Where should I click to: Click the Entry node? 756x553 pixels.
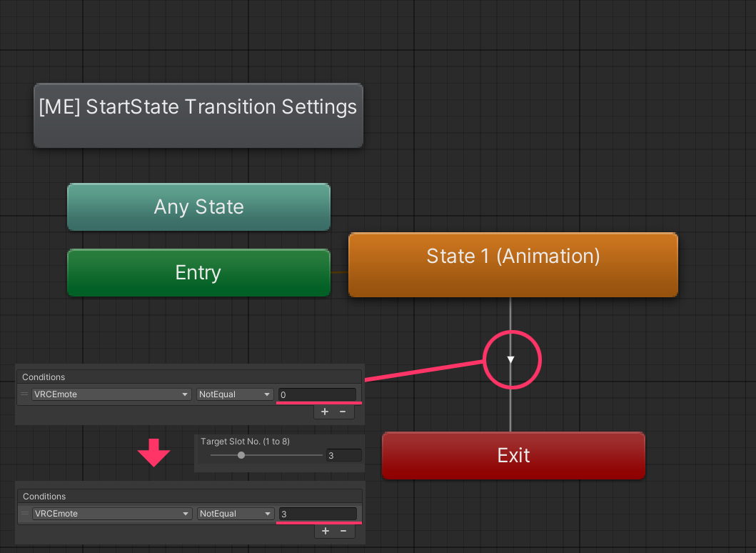[x=198, y=272]
